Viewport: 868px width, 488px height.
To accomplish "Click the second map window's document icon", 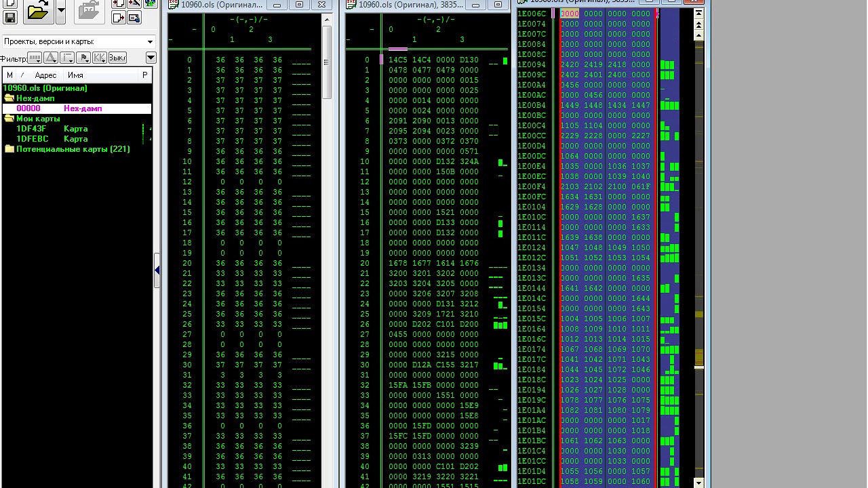I will pyautogui.click(x=352, y=5).
